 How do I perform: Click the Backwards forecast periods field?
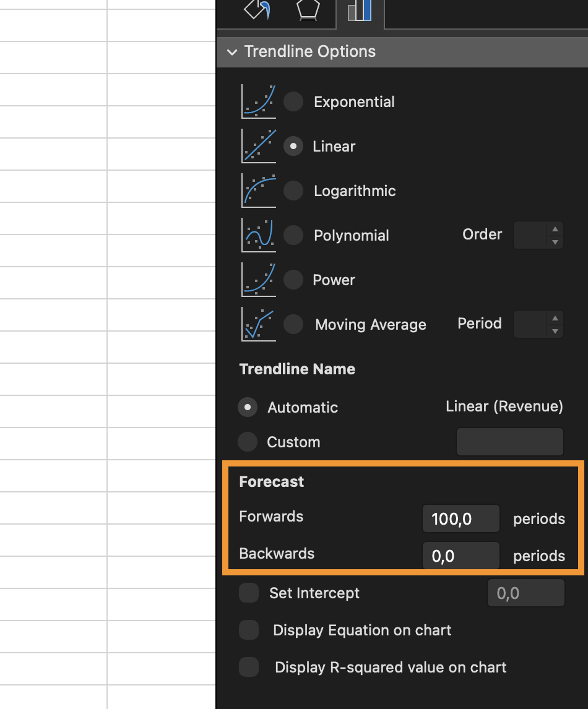click(460, 556)
